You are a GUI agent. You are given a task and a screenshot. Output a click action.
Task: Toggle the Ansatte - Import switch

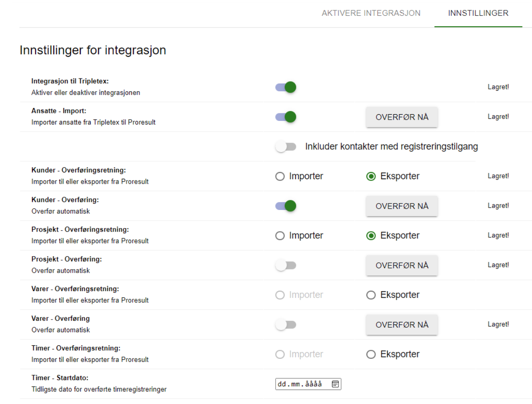click(x=286, y=117)
